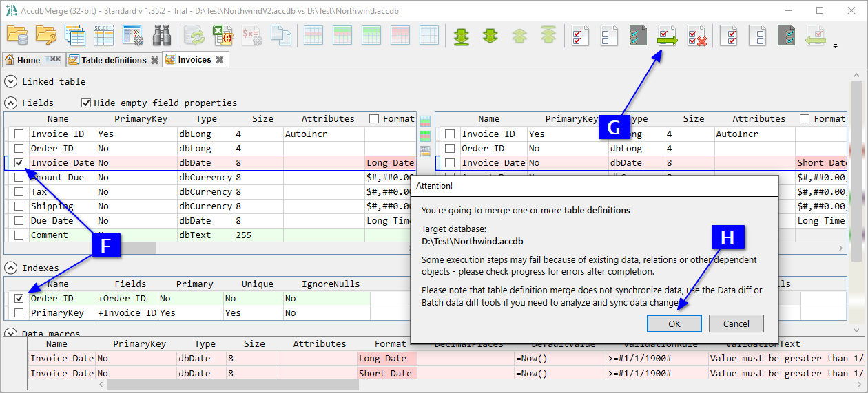Viewport: 868px width, 393px height.
Task: Open toolbar overflow arrow
Action: coord(835,46)
